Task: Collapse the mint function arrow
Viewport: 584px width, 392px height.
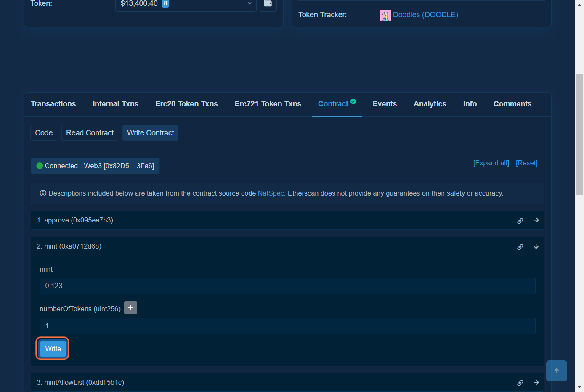Action: point(536,246)
